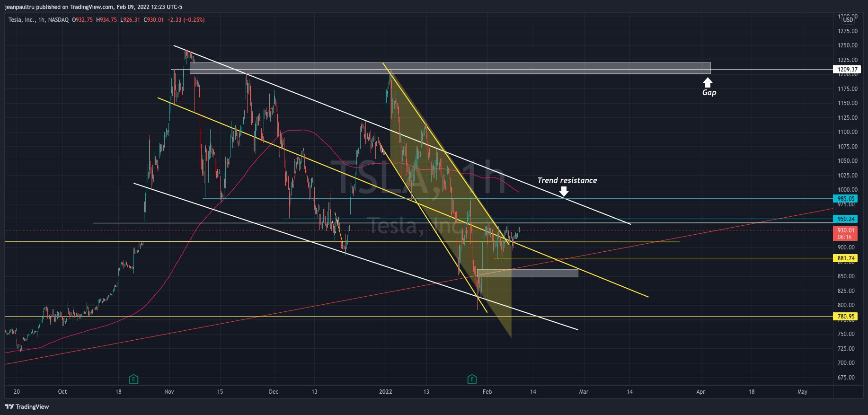
Task: Click the current price label 930.01
Action: tap(845, 234)
